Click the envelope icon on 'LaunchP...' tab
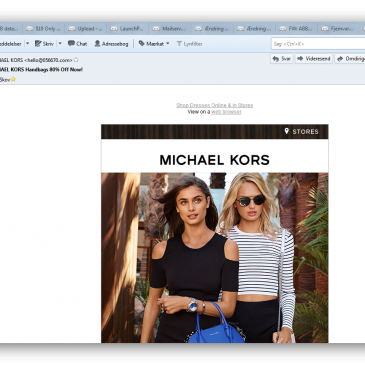Viewport: 365px width, 365px height. coord(114,29)
